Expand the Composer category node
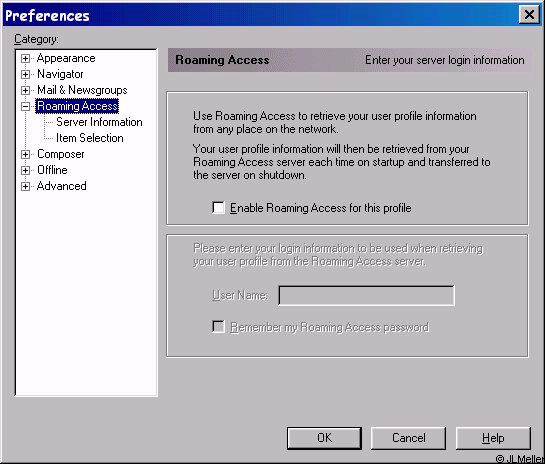 (25, 154)
